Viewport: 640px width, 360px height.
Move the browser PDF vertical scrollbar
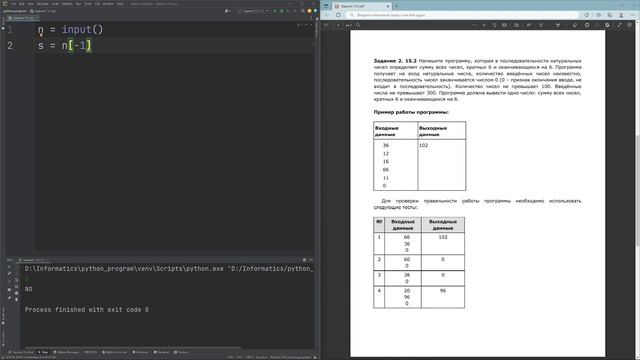(x=637, y=190)
